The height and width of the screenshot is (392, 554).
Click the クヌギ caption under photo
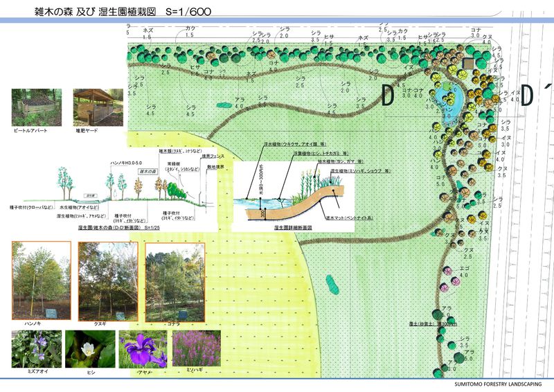click(x=100, y=323)
